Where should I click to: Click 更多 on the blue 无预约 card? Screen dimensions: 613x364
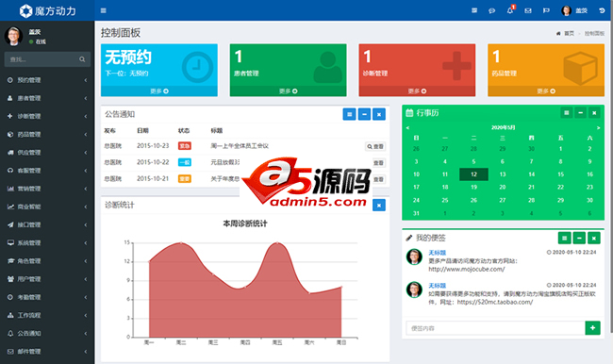pos(159,91)
